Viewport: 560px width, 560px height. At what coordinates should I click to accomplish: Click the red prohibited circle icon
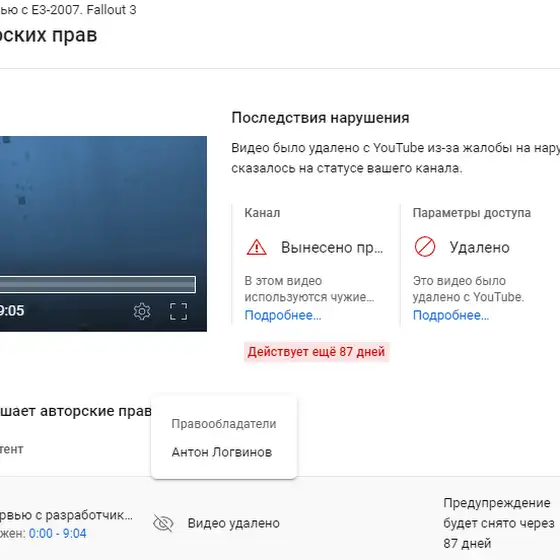point(425,246)
